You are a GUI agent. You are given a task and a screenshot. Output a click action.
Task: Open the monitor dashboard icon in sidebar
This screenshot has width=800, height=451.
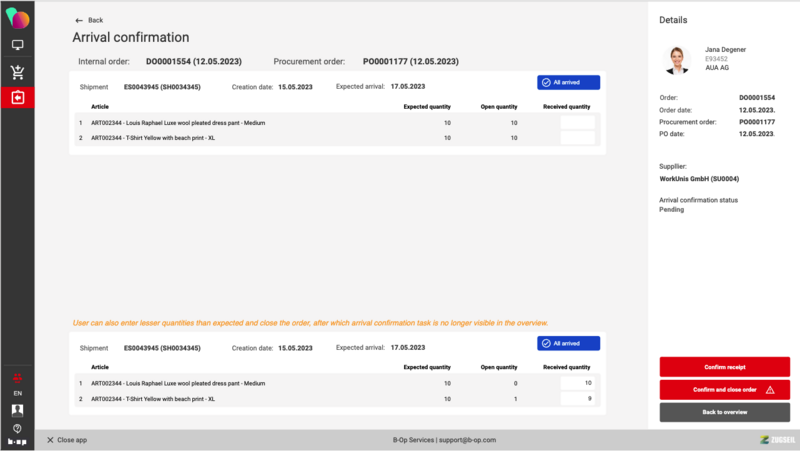[17, 45]
